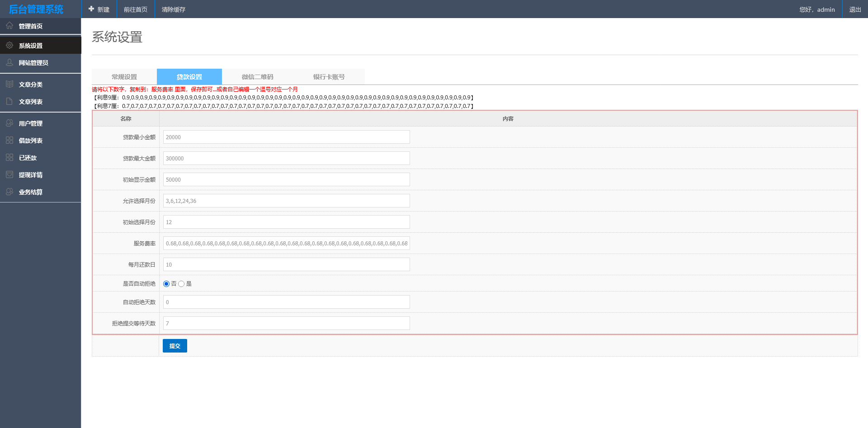The height and width of the screenshot is (428, 868).
Task: Click the users icon beside 用户管理
Action: point(9,123)
